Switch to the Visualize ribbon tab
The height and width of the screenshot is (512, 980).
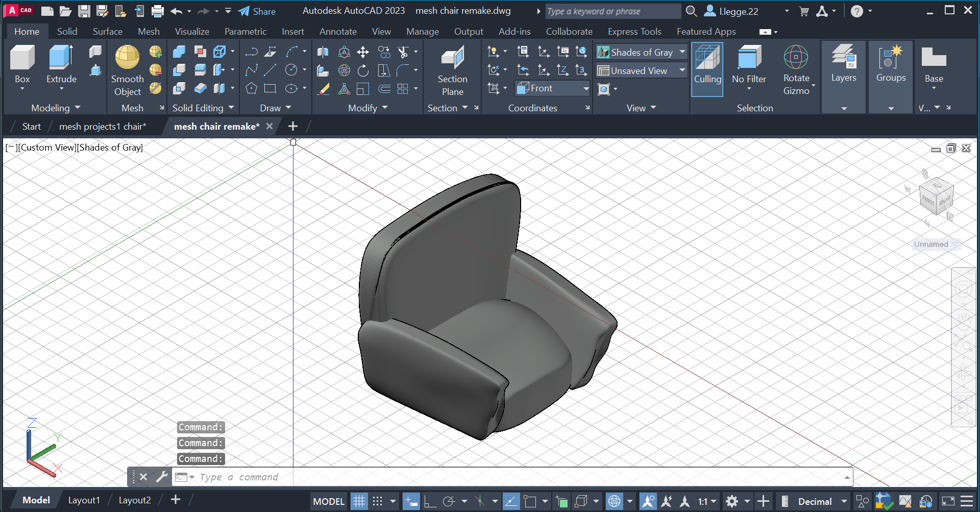(x=192, y=31)
